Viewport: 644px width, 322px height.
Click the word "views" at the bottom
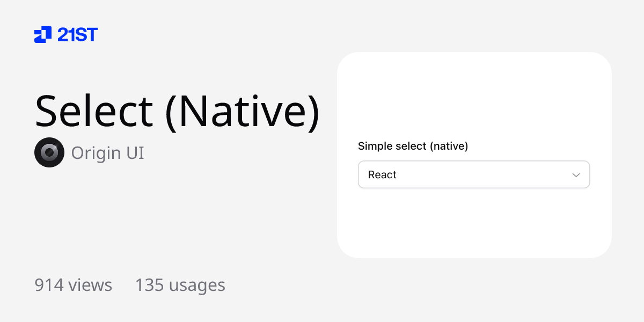(90, 285)
